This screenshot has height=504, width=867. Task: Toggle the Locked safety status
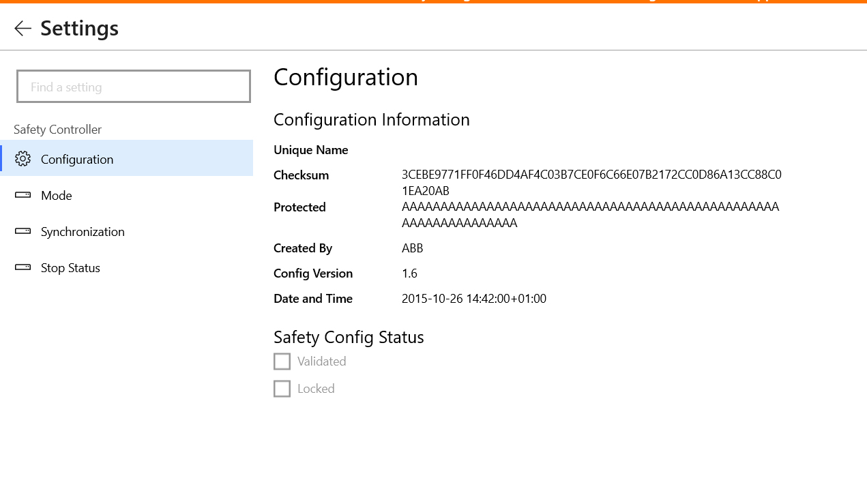[x=282, y=388]
